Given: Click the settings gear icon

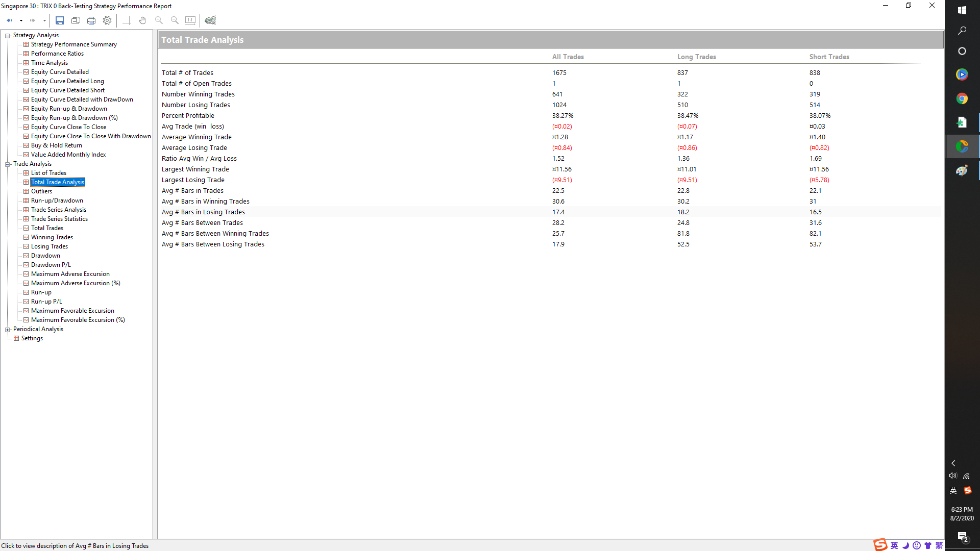Looking at the screenshot, I should tap(107, 20).
